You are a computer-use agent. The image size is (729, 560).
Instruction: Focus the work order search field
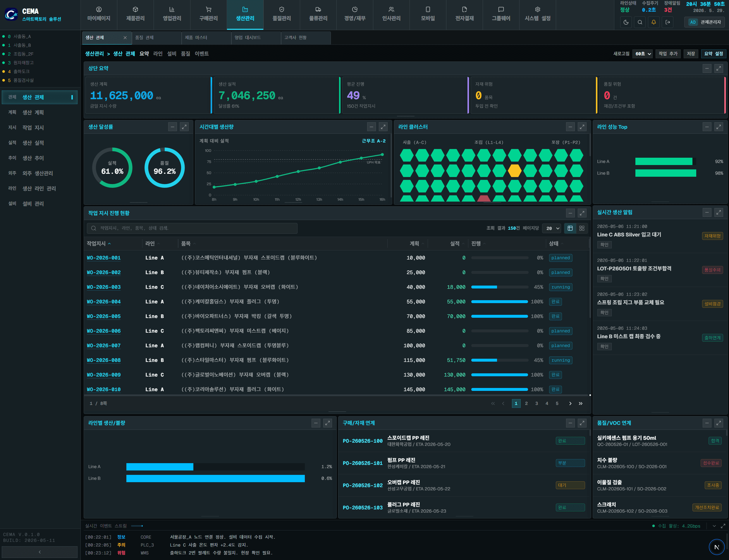(192, 228)
